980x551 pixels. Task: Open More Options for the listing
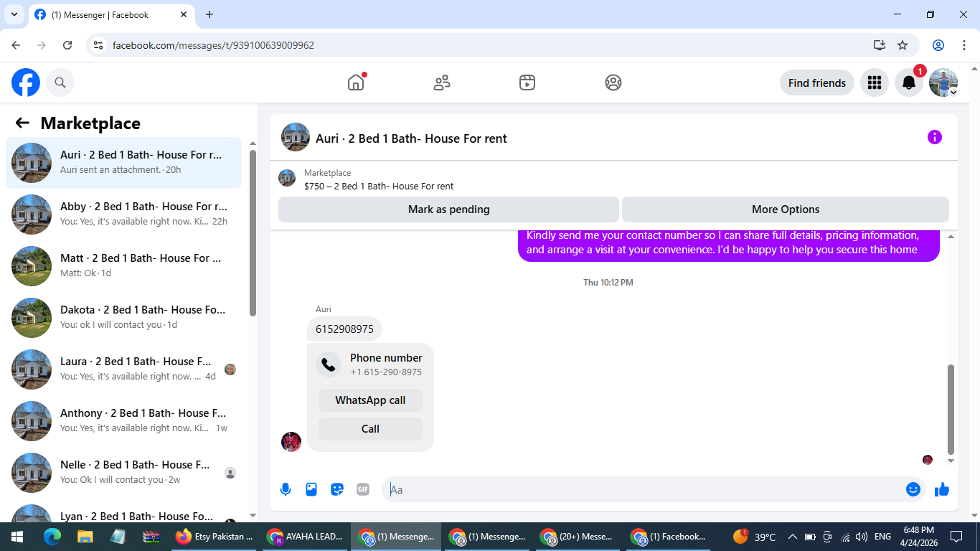[x=786, y=209]
